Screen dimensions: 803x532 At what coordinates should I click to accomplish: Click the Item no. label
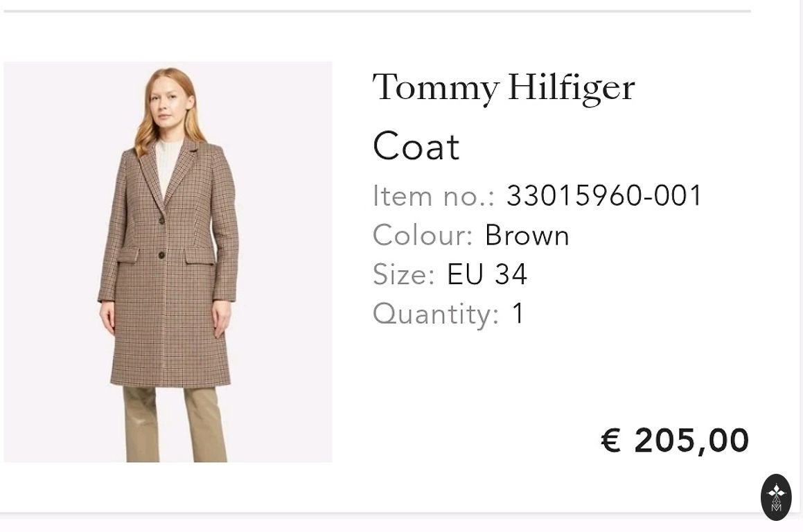(433, 196)
